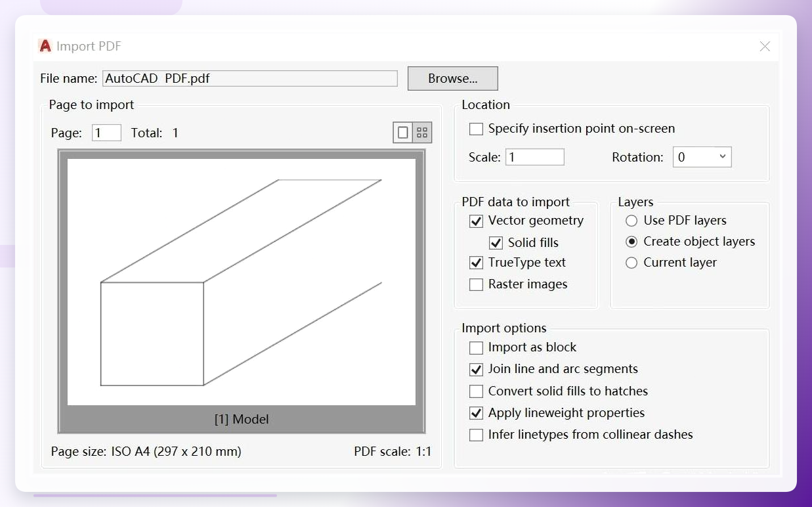Click the '[1] Model' page label
This screenshot has width=812, height=507.
[242, 419]
